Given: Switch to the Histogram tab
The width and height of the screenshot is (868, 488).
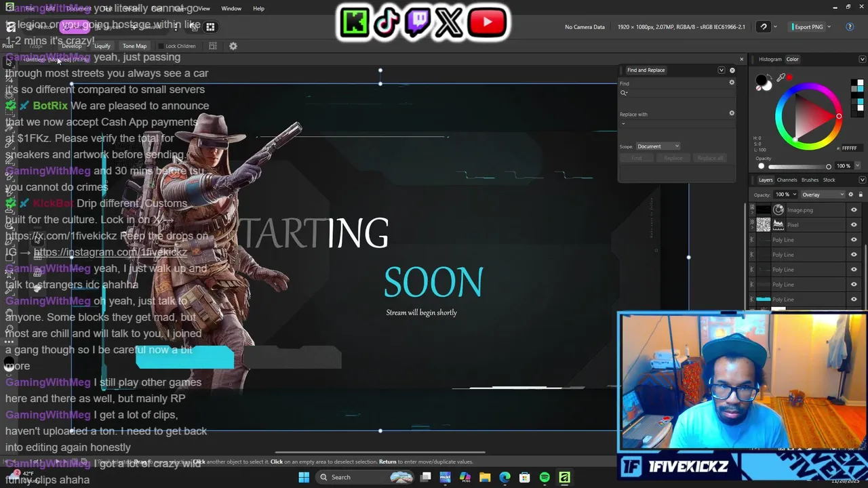Looking at the screenshot, I should (x=770, y=59).
